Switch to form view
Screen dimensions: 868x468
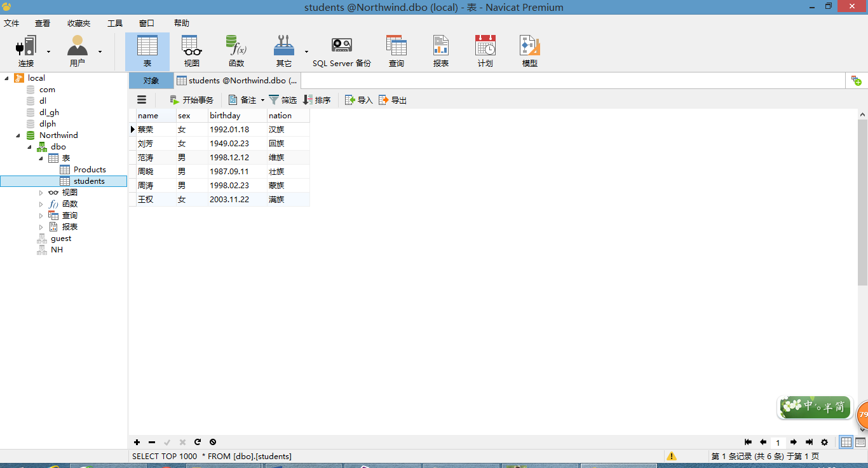pyautogui.click(x=860, y=442)
